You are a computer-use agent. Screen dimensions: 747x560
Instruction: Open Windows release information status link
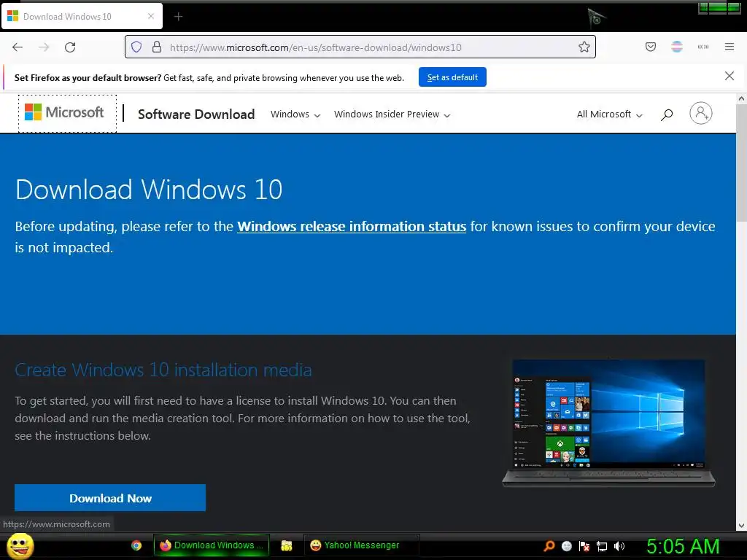[x=352, y=226]
